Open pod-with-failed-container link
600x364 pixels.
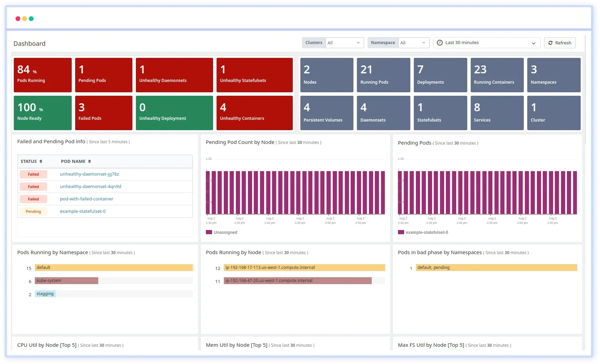pyautogui.click(x=87, y=199)
